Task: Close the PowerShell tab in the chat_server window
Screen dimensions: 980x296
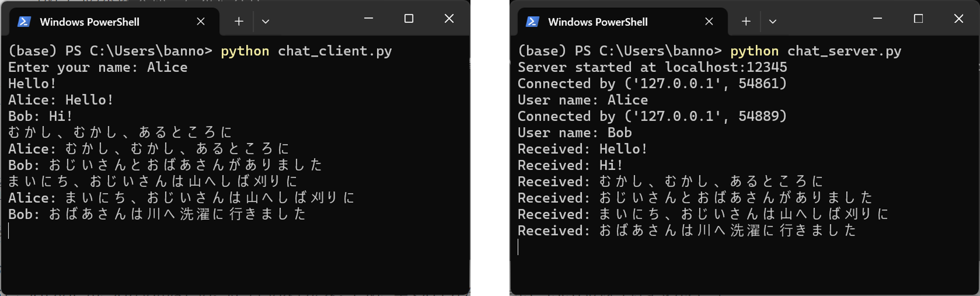Action: (x=709, y=22)
